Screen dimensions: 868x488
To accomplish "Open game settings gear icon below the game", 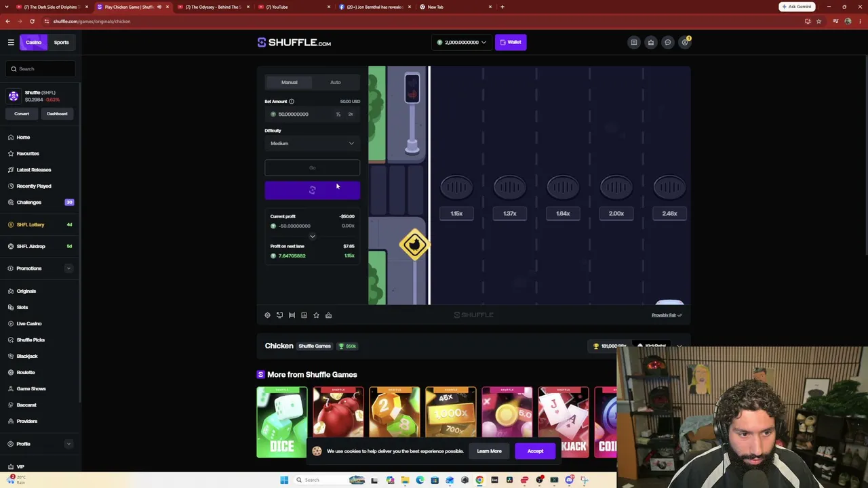I will tap(267, 315).
